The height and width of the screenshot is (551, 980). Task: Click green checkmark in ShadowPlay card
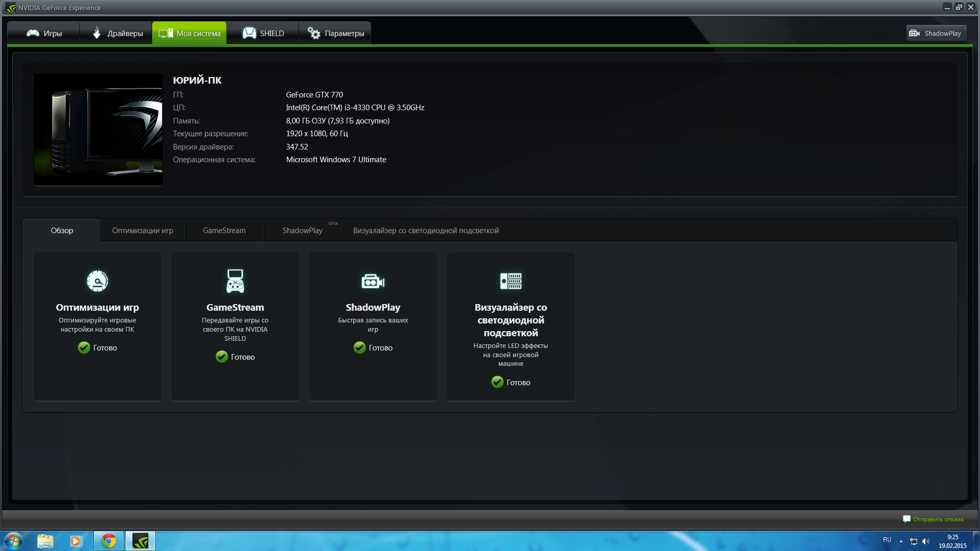tap(360, 347)
